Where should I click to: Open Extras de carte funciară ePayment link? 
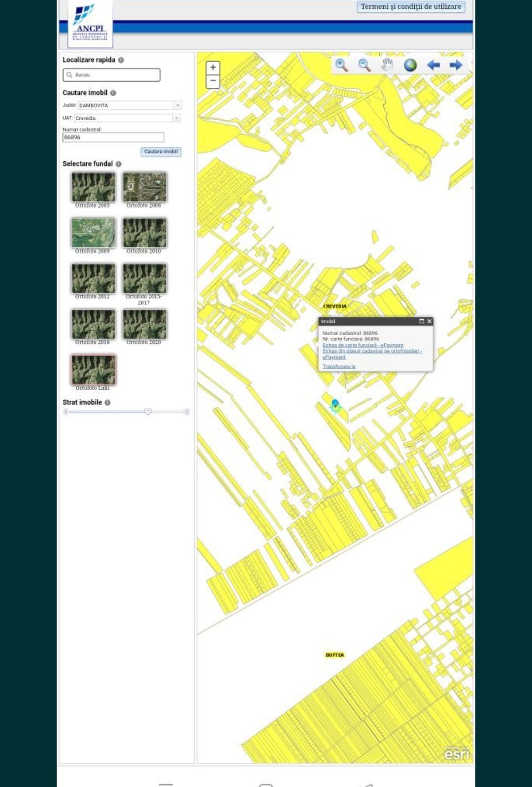(x=363, y=345)
